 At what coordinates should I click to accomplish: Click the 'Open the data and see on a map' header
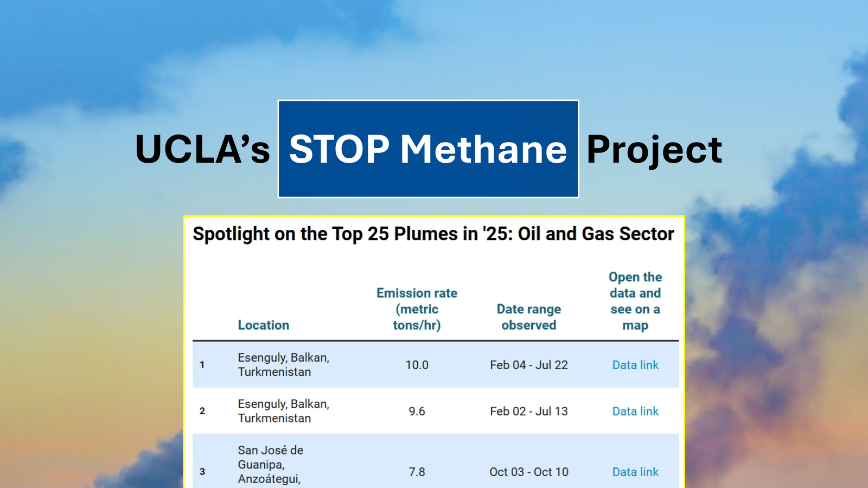pos(635,301)
